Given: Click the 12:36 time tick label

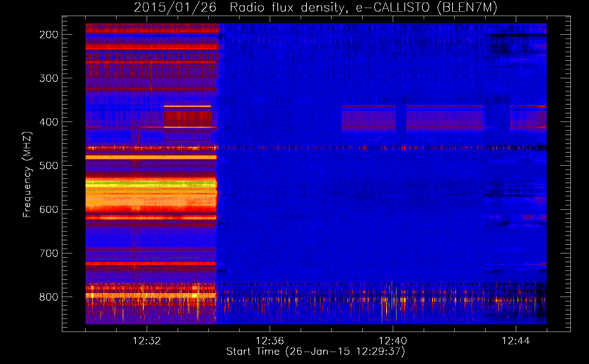Looking at the screenshot, I should pyautogui.click(x=270, y=341).
